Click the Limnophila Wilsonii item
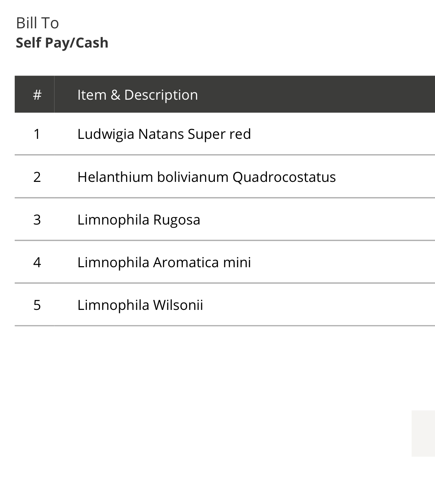This screenshot has width=435, height=504. click(x=140, y=305)
